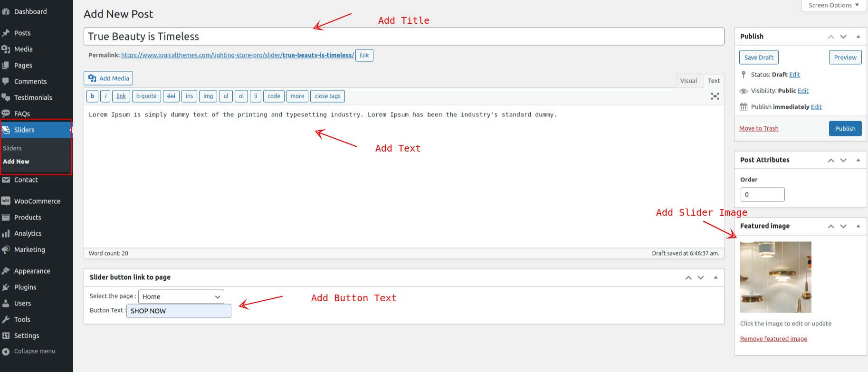Viewport: 868px width, 372px height.
Task: Click the Users person icon
Action: (6, 303)
